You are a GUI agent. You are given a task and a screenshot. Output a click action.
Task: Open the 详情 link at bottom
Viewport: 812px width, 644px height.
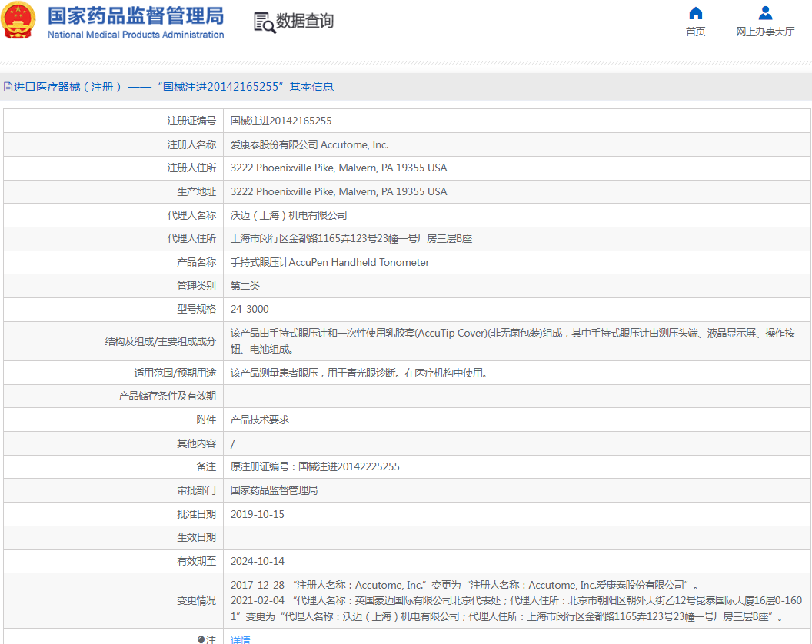tap(240, 639)
